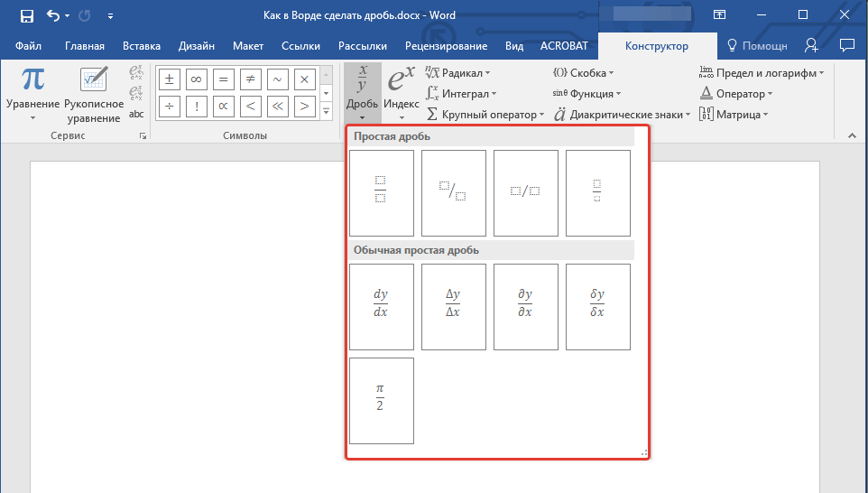Image resolution: width=868 pixels, height=493 pixels.
Task: Collapse the ribbon with the arrow
Action: (x=850, y=135)
